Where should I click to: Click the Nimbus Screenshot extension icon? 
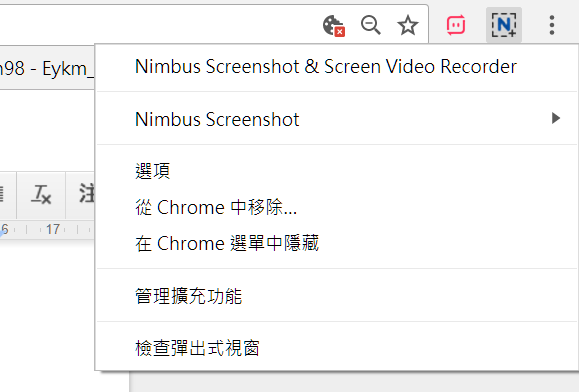[x=504, y=25]
